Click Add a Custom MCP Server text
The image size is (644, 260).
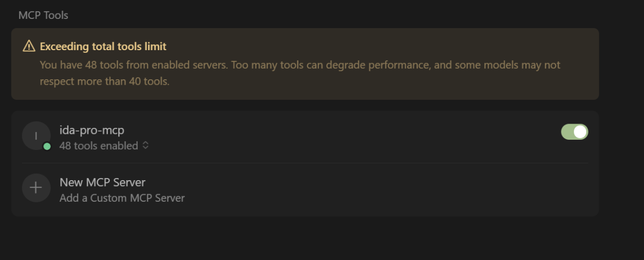click(122, 198)
